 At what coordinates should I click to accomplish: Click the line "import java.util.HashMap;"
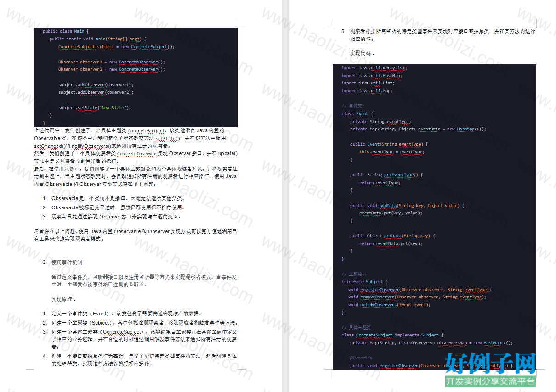coord(372,76)
